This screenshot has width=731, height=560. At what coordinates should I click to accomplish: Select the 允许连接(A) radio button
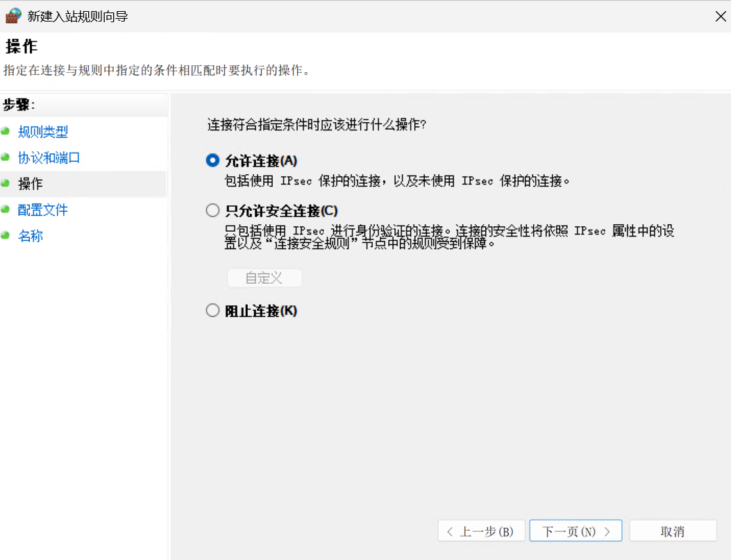click(212, 160)
